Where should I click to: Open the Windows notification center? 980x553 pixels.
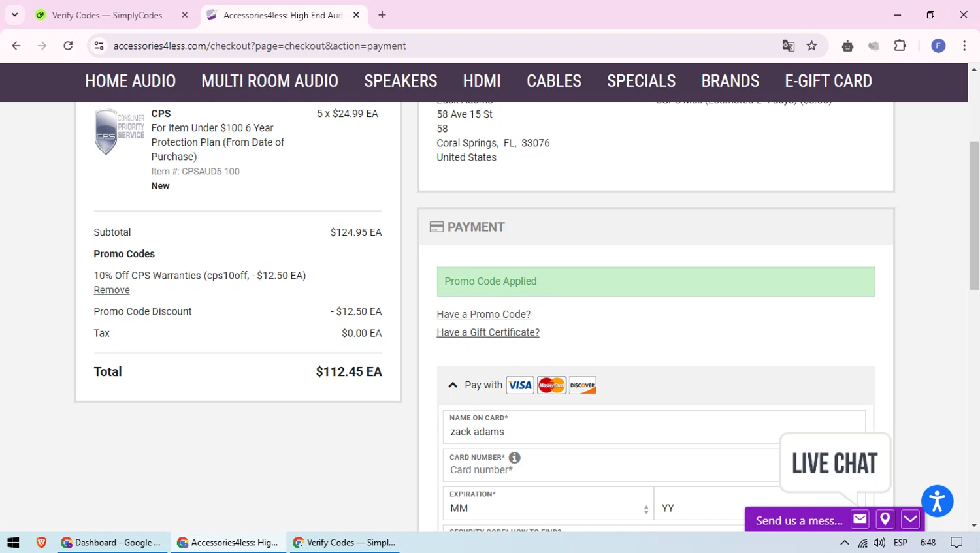tap(956, 543)
